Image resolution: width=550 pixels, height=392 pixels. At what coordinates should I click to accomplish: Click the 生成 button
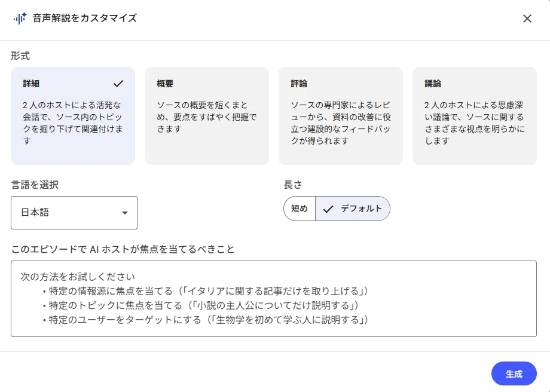[x=514, y=373]
